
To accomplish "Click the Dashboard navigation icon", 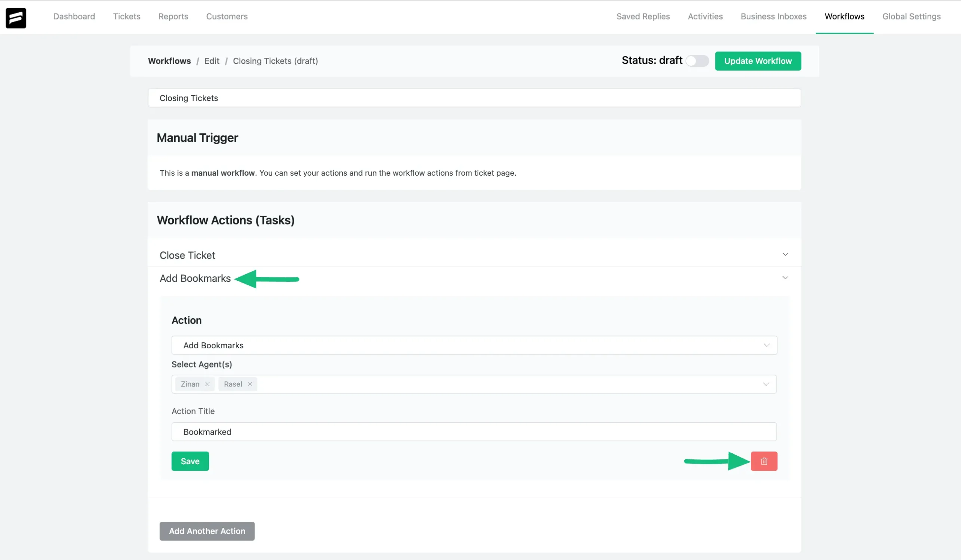I will [74, 17].
